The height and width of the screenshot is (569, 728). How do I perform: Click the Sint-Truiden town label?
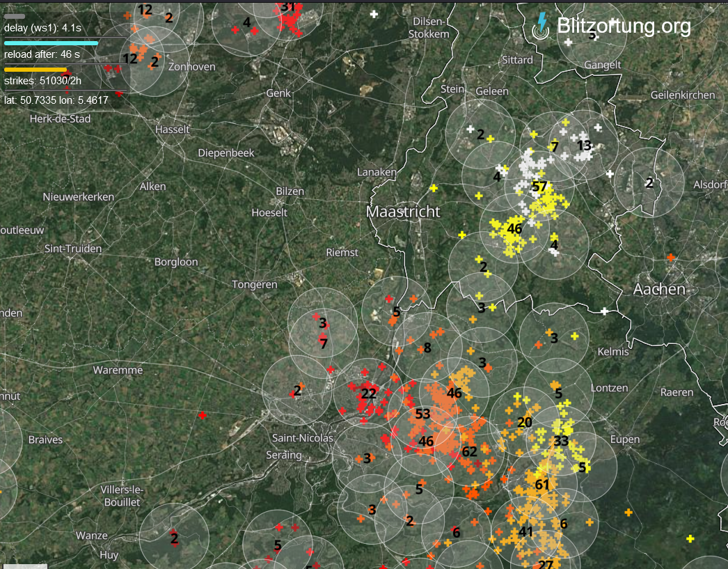(73, 249)
